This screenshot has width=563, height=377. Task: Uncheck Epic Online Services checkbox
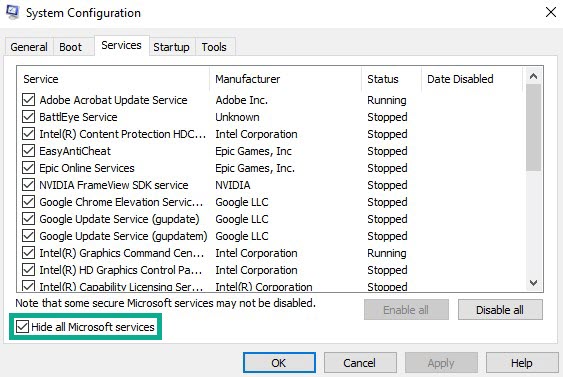pyautogui.click(x=28, y=168)
